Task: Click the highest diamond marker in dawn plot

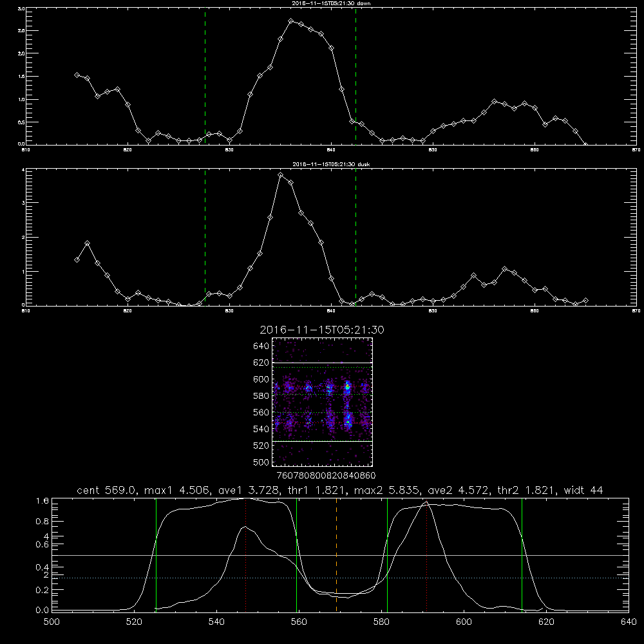Action: 291,21
